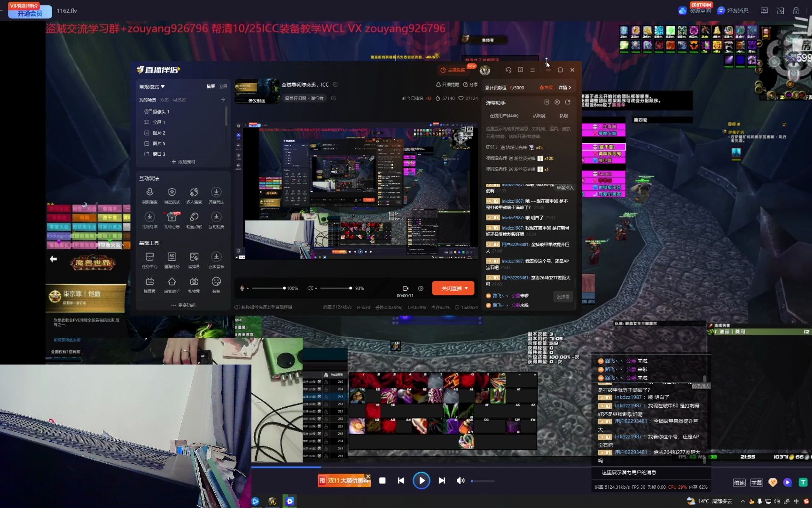This screenshot has width=812, height=508.
Task: Click the danmaku assistant pop-out icon
Action: point(568,102)
